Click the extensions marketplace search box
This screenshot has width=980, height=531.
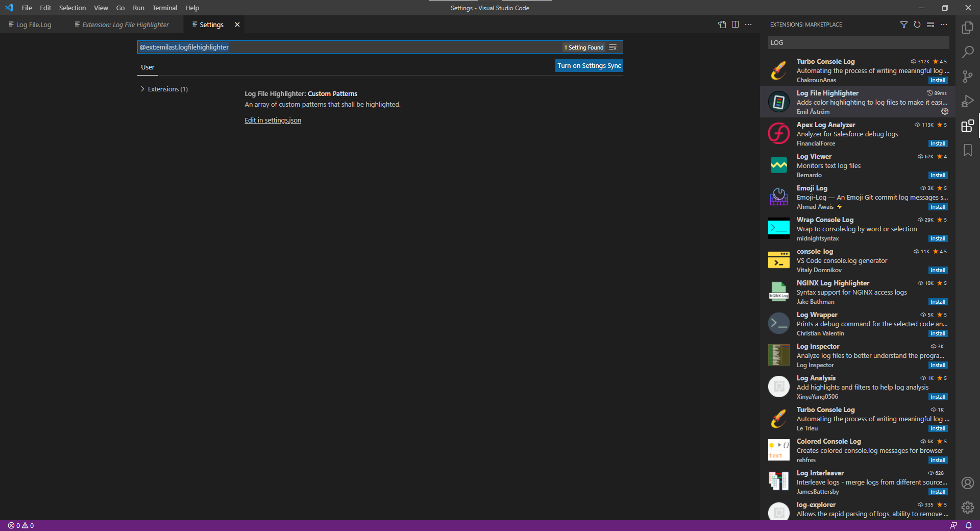coord(859,42)
